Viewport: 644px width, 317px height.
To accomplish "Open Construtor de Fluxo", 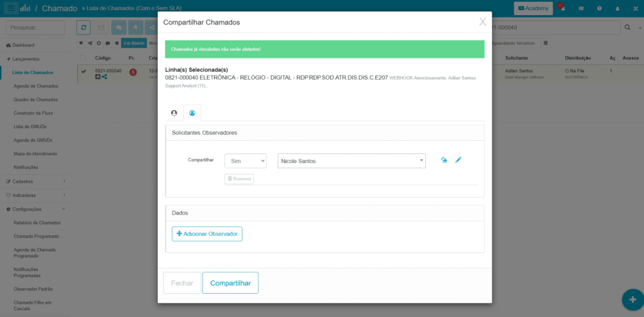I will click(x=33, y=113).
